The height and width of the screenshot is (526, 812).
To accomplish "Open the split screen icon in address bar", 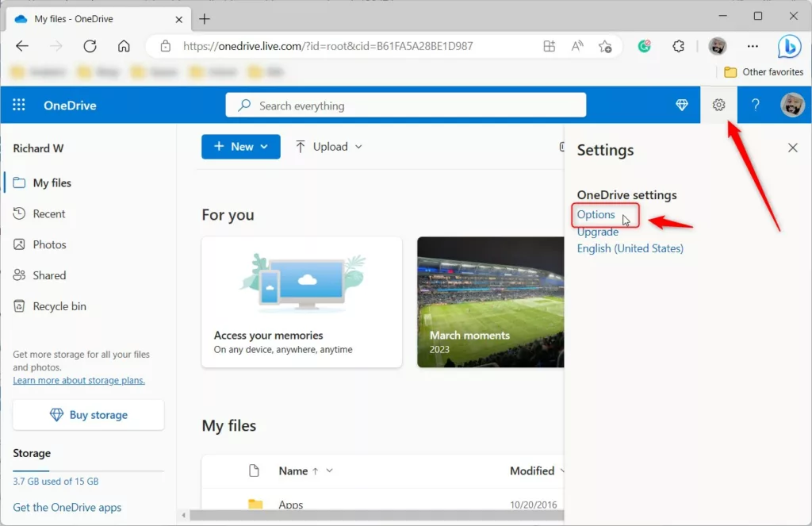I will click(549, 46).
